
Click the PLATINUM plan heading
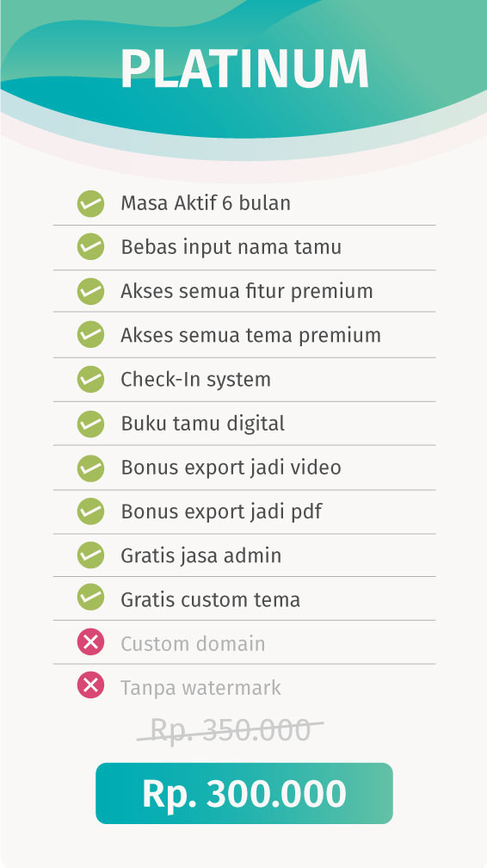(244, 69)
